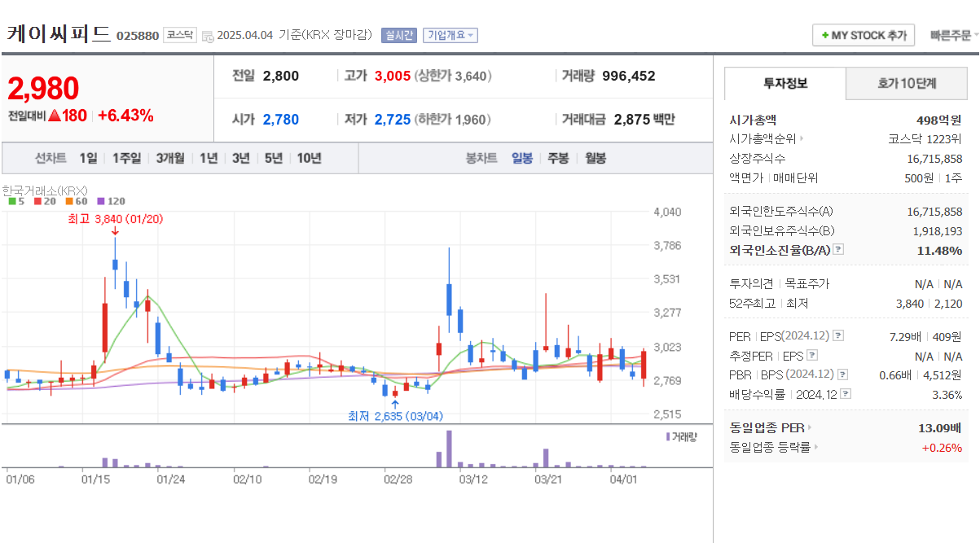Click the 최저 2,635 (03/04) label

coord(395,416)
